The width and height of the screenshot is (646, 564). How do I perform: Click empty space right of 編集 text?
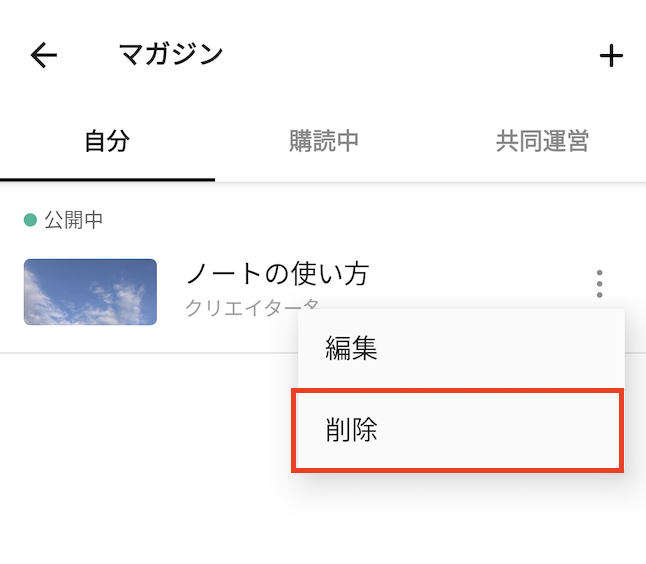494,349
